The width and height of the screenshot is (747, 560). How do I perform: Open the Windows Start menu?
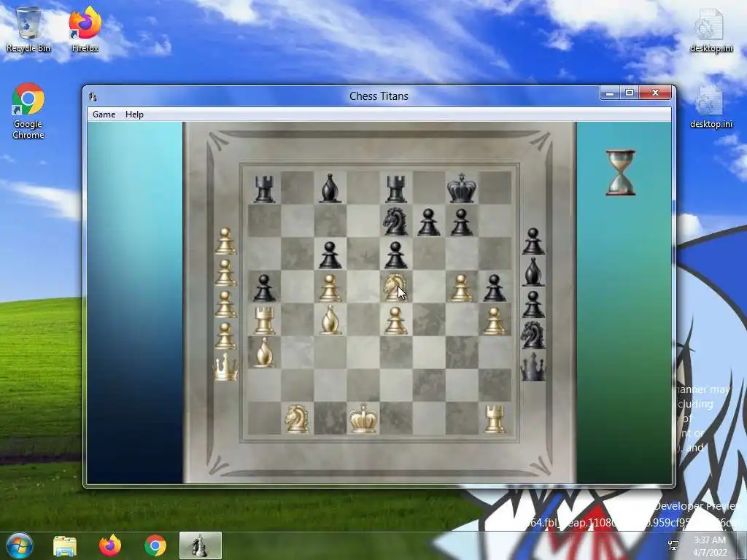click(x=20, y=545)
